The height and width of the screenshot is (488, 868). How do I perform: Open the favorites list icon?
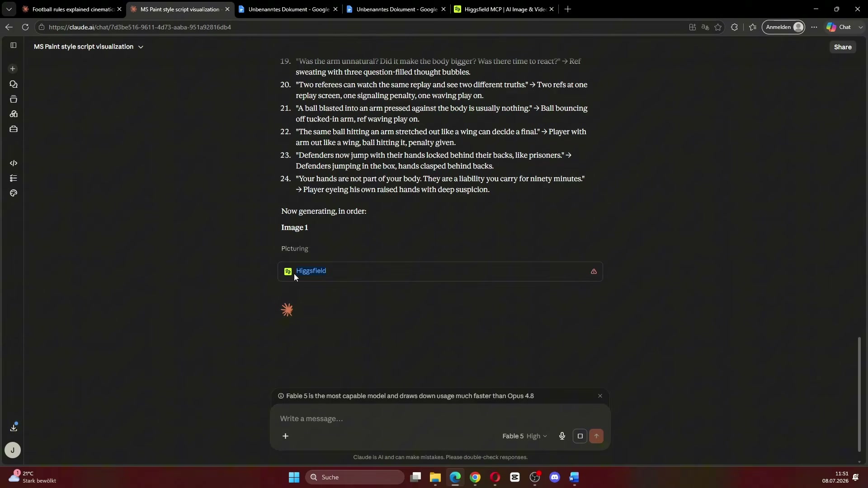752,27
